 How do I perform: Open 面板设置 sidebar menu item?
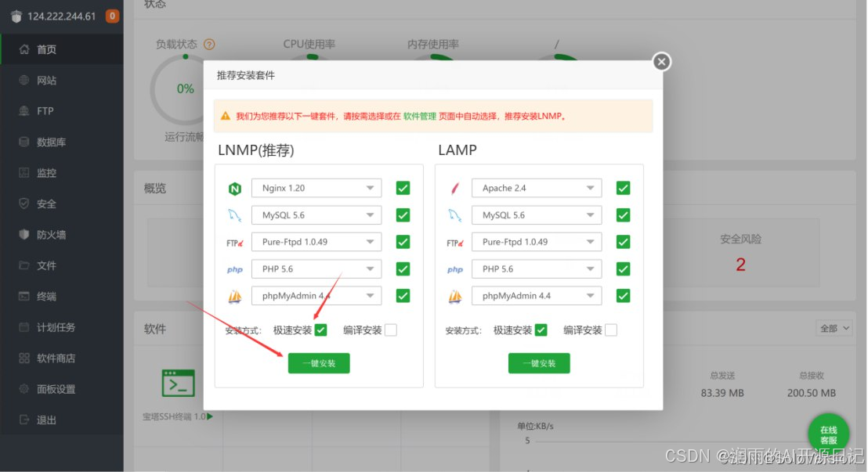pyautogui.click(x=62, y=389)
